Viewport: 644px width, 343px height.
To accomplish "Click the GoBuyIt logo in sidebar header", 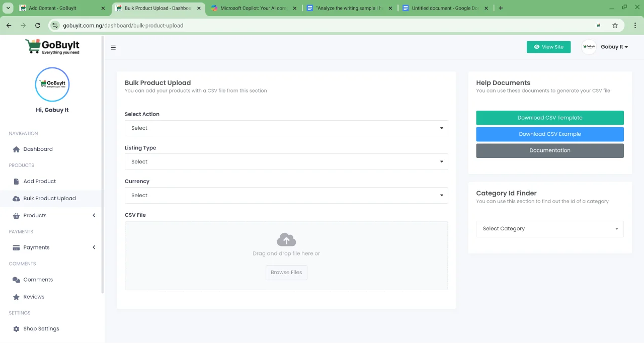I will (x=52, y=47).
